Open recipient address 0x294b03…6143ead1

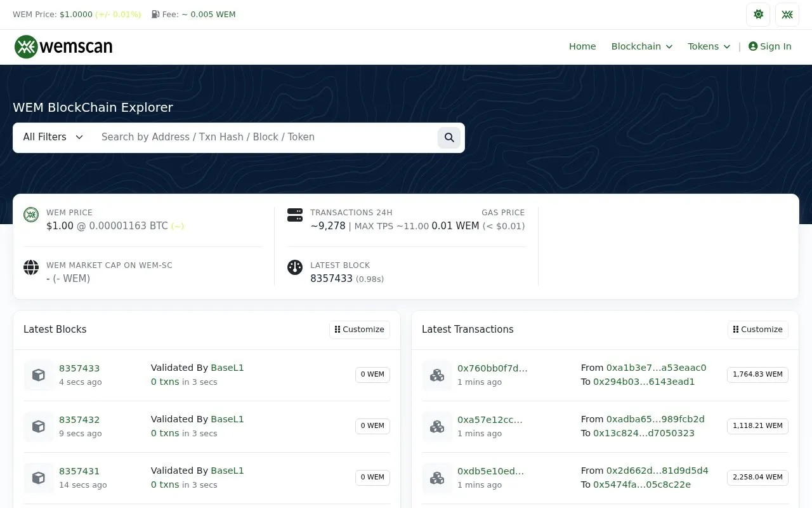[644, 382]
